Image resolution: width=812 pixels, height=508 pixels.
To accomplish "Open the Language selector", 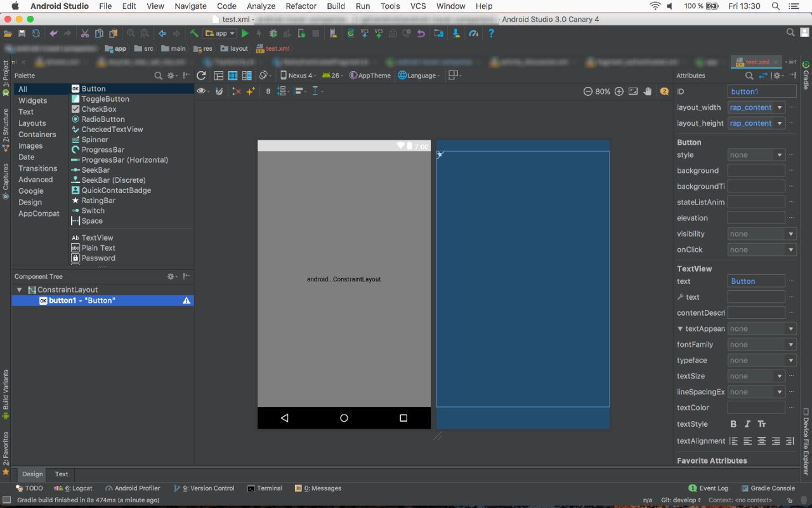I will (419, 76).
